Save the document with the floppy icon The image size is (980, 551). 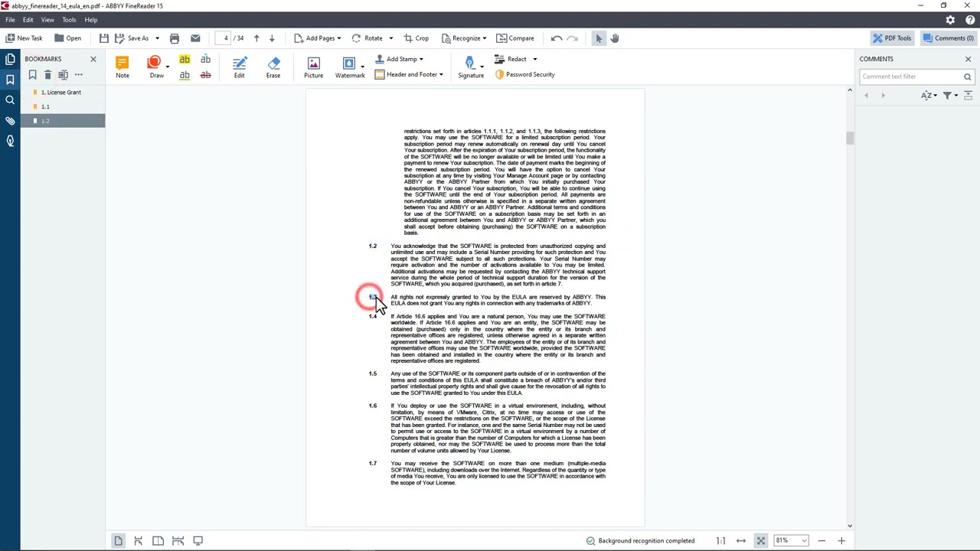(x=103, y=38)
